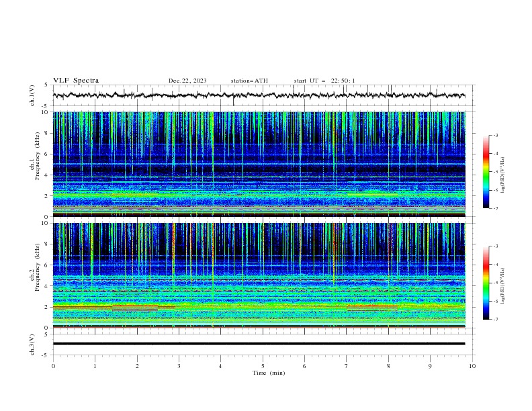Click the 'station=ATH' label

249,81
